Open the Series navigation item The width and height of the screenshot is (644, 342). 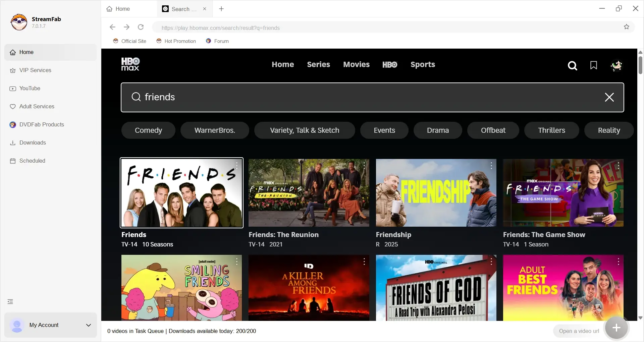pos(318,64)
